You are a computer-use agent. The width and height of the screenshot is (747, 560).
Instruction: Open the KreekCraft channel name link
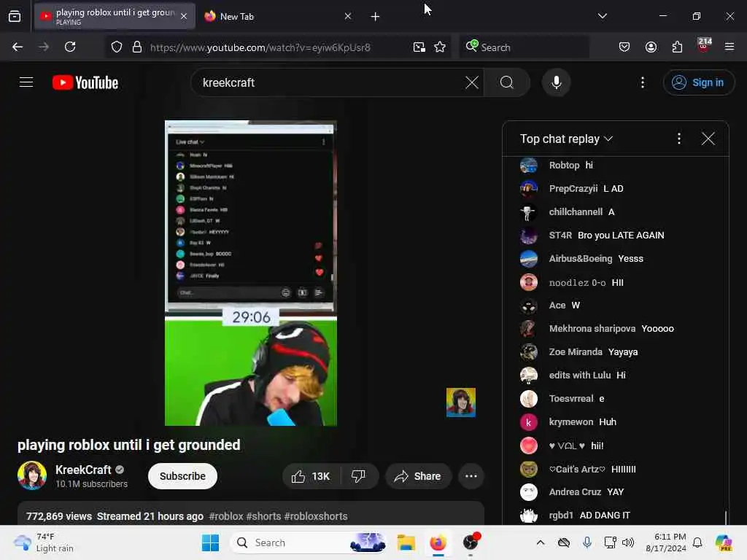click(x=83, y=470)
